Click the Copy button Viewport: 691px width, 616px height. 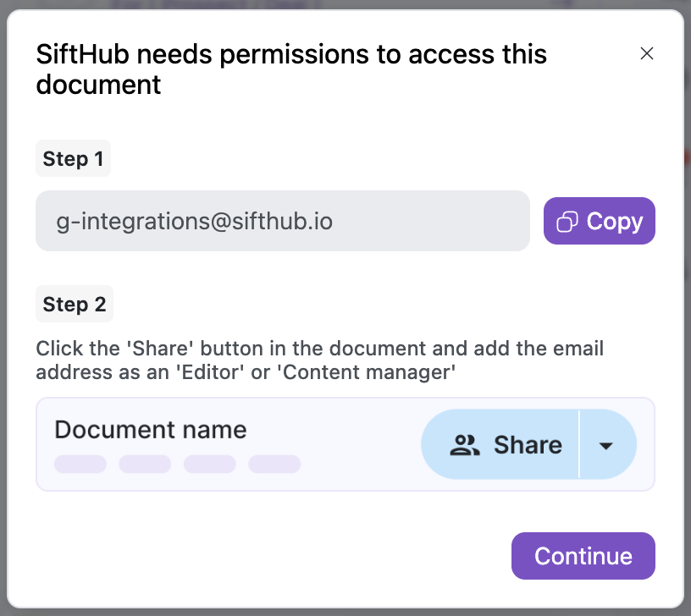(x=600, y=222)
